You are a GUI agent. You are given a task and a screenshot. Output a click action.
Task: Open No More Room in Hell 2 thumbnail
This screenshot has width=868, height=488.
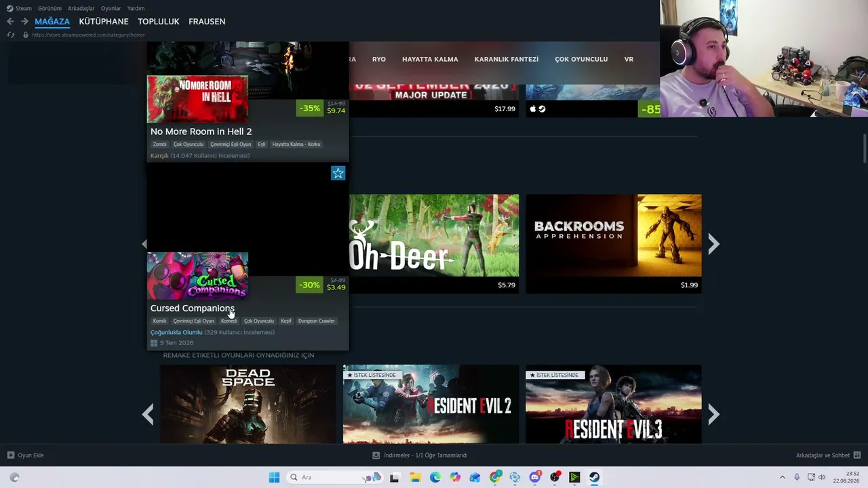pos(197,99)
